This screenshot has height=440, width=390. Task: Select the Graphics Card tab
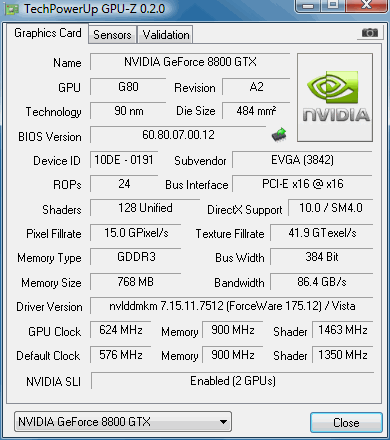click(48, 33)
